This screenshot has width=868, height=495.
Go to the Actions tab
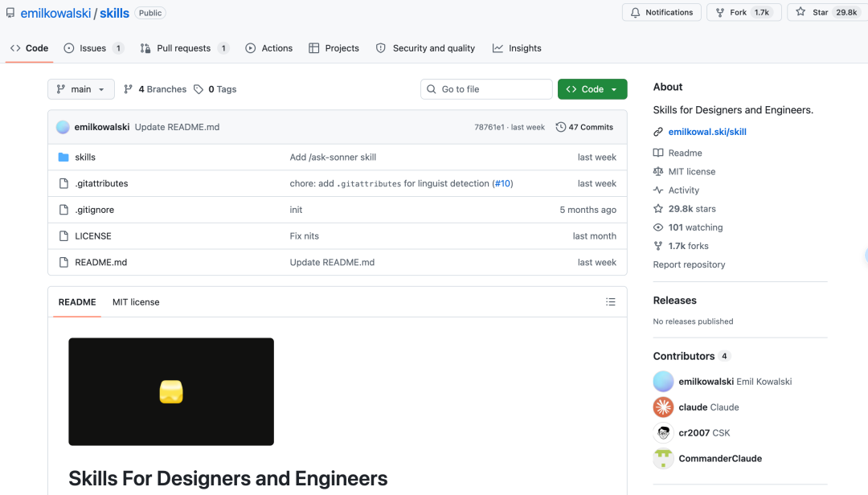click(x=269, y=48)
